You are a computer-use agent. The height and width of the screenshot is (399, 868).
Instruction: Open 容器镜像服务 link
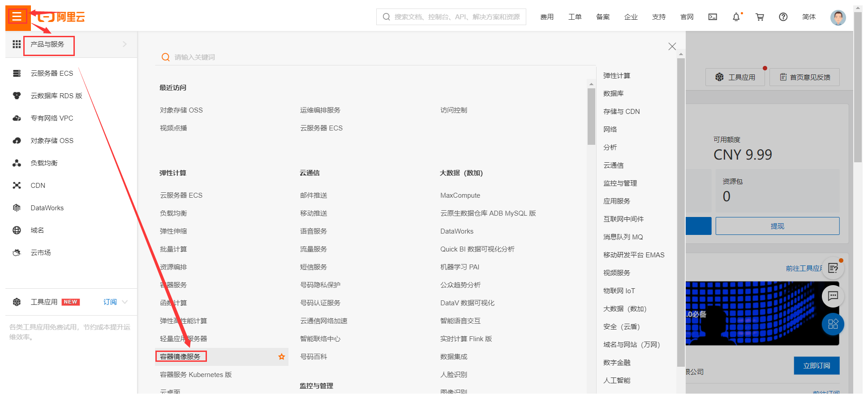click(x=180, y=356)
